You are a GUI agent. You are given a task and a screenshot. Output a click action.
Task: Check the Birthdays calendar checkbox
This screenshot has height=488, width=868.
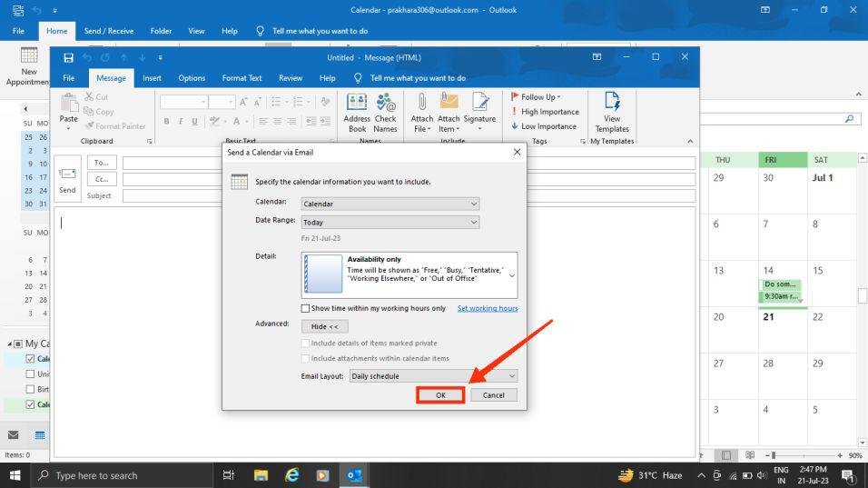click(31, 389)
